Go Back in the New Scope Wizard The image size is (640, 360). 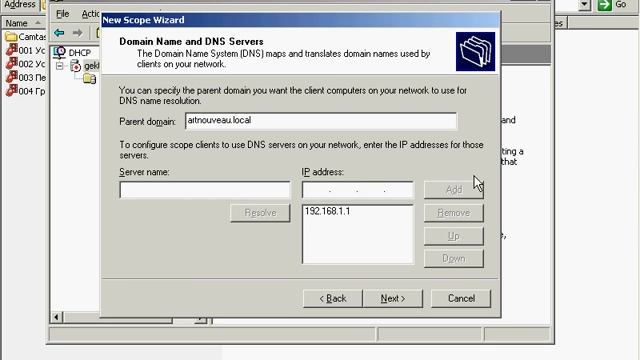pos(333,298)
